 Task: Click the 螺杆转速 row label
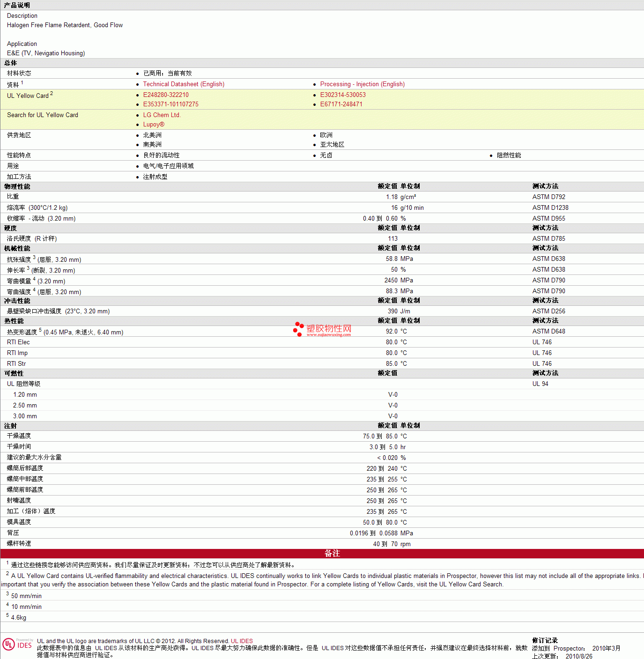(19, 544)
